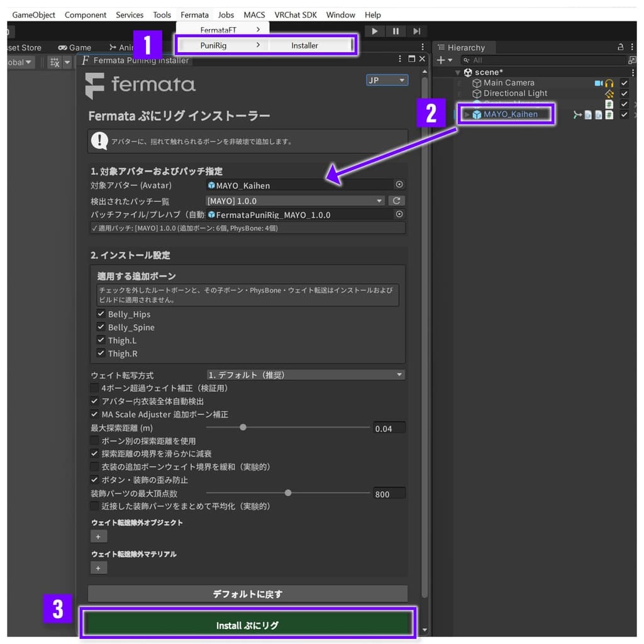The height and width of the screenshot is (644, 644).
Task: Adjust the 最大探索距離 slider handle
Action: point(243,427)
